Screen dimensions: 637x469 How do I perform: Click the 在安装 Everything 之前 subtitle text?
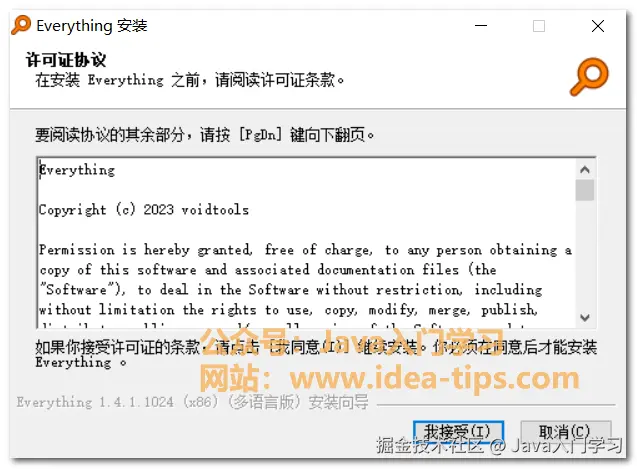189,80
